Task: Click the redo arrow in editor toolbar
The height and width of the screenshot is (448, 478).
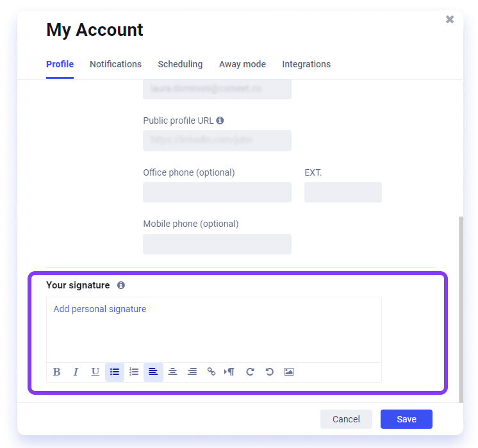Action: [250, 372]
